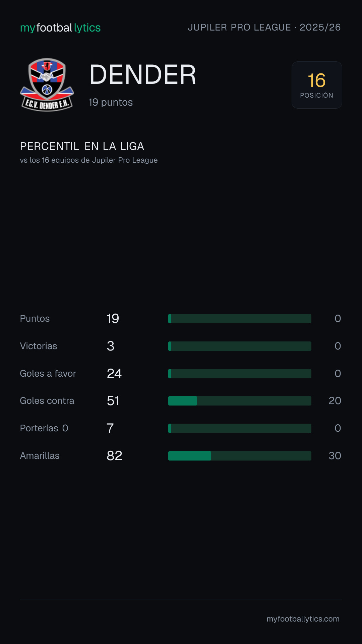Screen dimensions: 362x644
Task: Click the Goles contra percentile number 20
Action: [335, 401]
